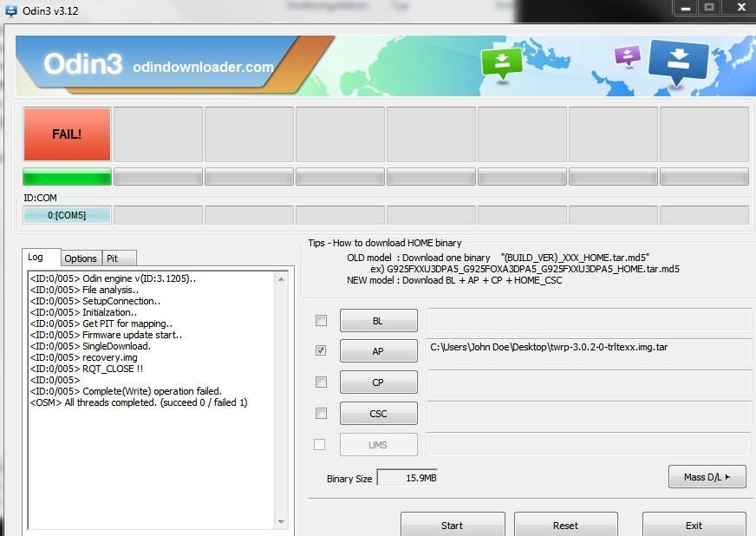Switch to the Options tab
756x536 pixels.
click(81, 258)
